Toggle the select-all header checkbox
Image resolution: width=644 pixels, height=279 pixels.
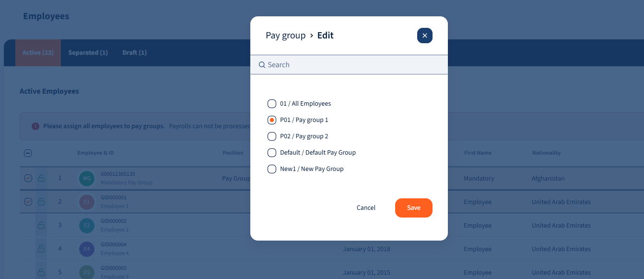[28, 153]
